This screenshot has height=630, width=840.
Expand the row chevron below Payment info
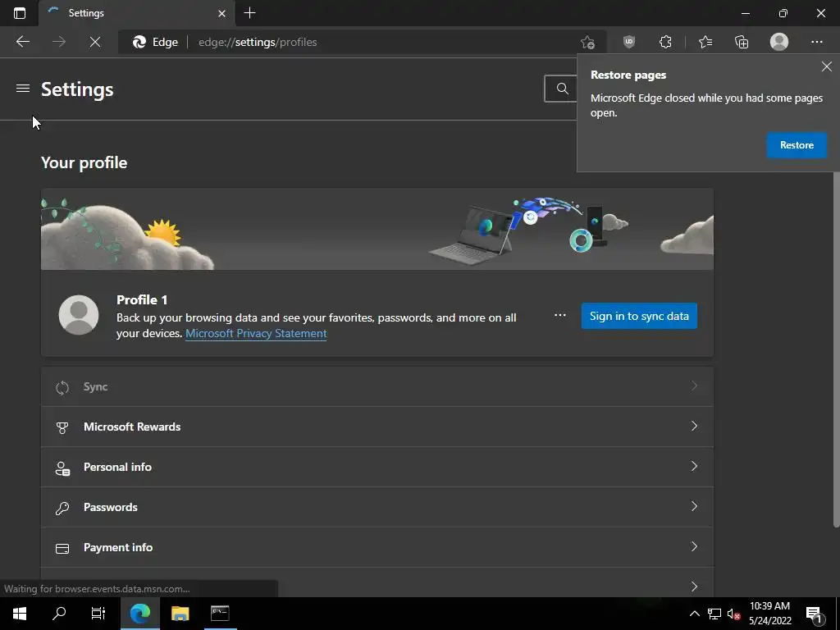694,587
